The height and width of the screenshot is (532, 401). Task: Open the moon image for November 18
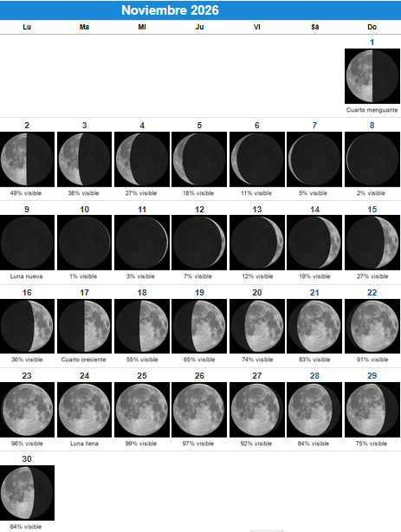(142, 326)
